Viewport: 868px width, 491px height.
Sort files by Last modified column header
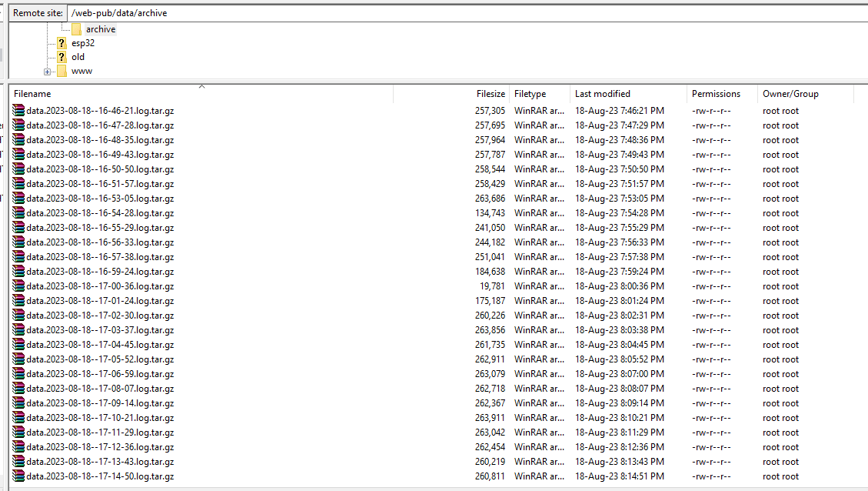[x=628, y=94]
